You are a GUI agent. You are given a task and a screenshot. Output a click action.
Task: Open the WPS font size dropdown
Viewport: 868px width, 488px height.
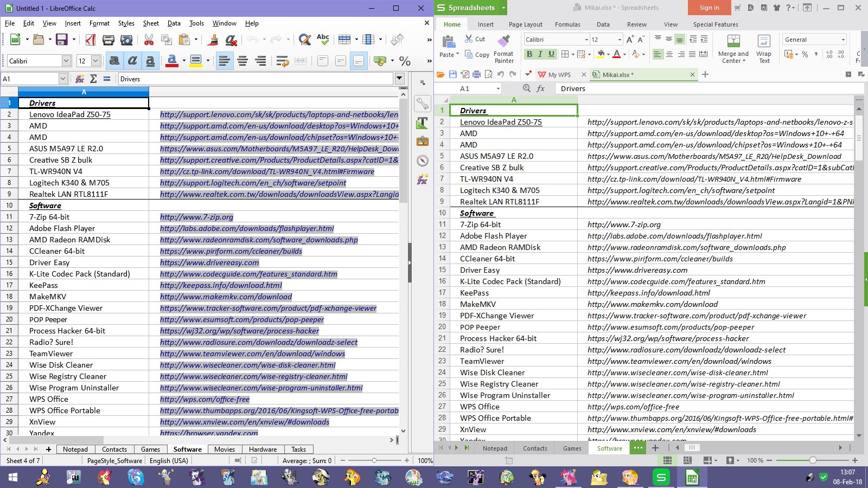pyautogui.click(x=620, y=40)
